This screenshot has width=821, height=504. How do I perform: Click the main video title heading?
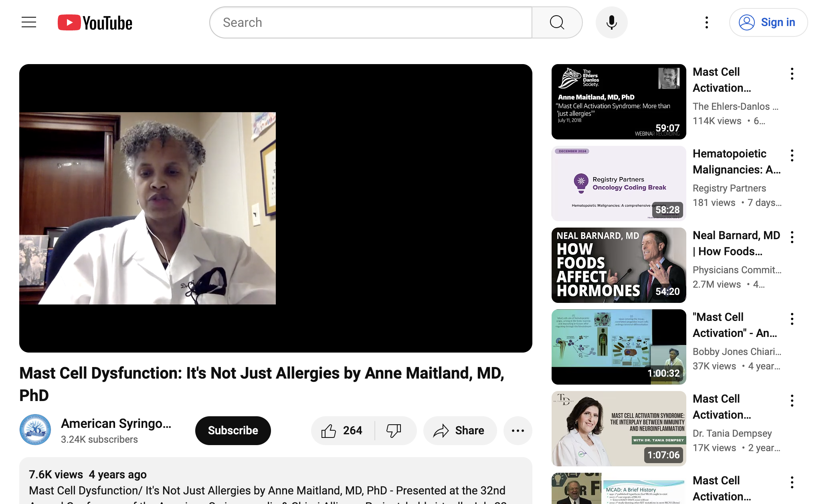(x=262, y=384)
